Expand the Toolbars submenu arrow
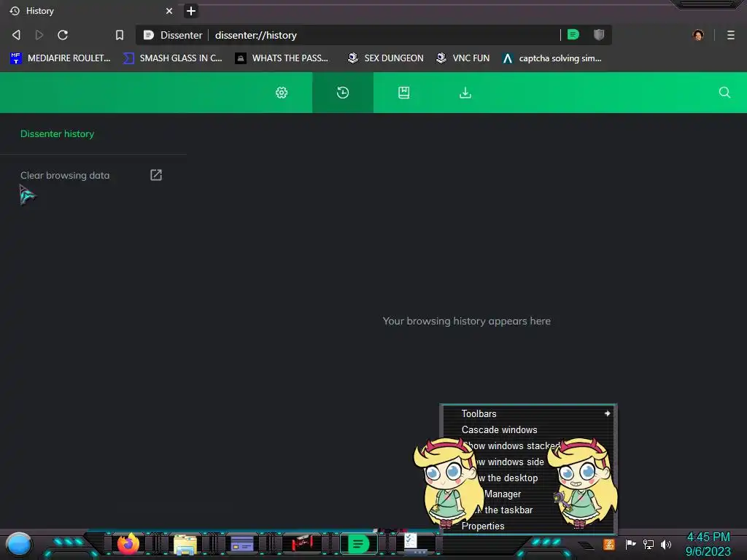The image size is (747, 560). (608, 413)
